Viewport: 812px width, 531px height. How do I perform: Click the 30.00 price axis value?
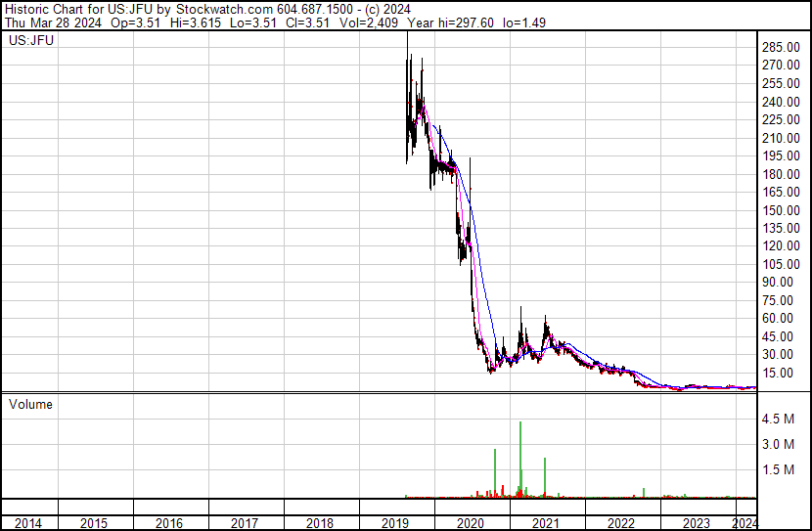click(778, 355)
